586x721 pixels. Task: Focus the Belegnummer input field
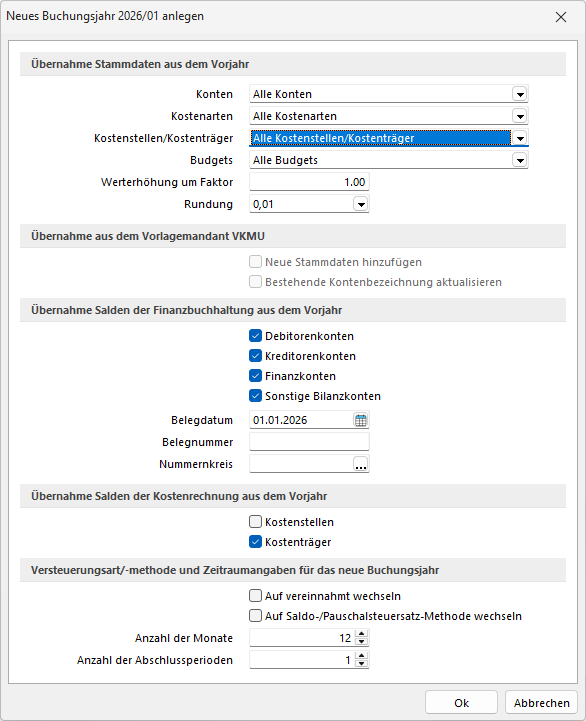click(309, 442)
